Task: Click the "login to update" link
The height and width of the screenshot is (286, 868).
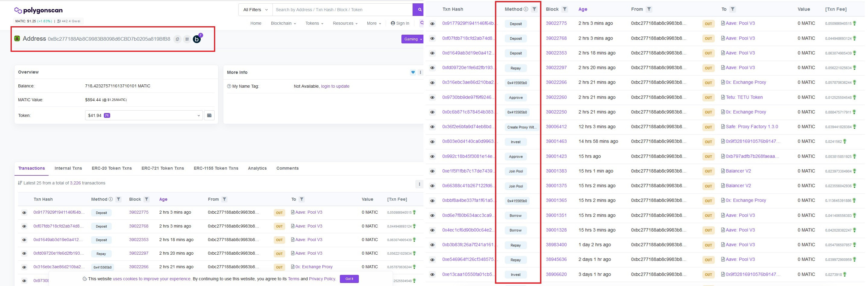Action: coord(335,86)
